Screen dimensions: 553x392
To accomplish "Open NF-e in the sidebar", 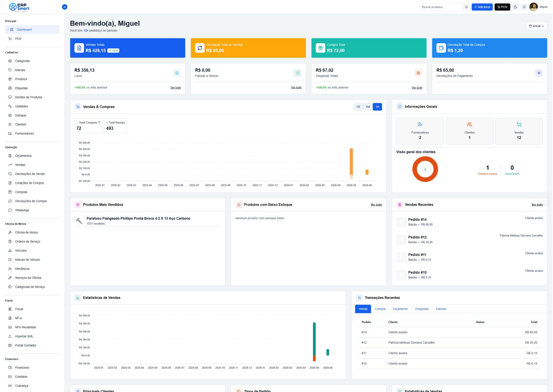I will point(32,318).
